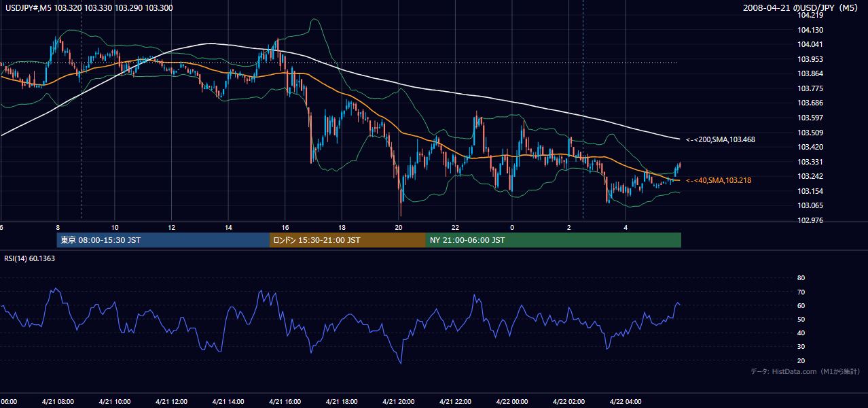Click the 103.953 price axis label

(x=811, y=59)
